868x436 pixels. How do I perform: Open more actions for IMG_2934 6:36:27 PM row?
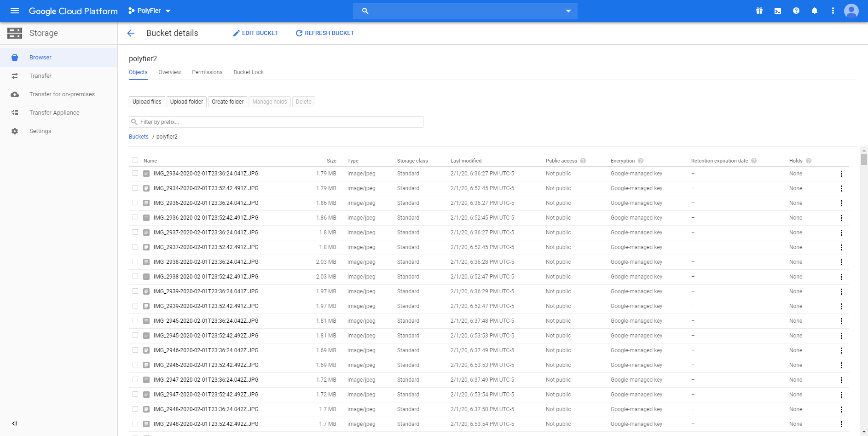pos(841,174)
